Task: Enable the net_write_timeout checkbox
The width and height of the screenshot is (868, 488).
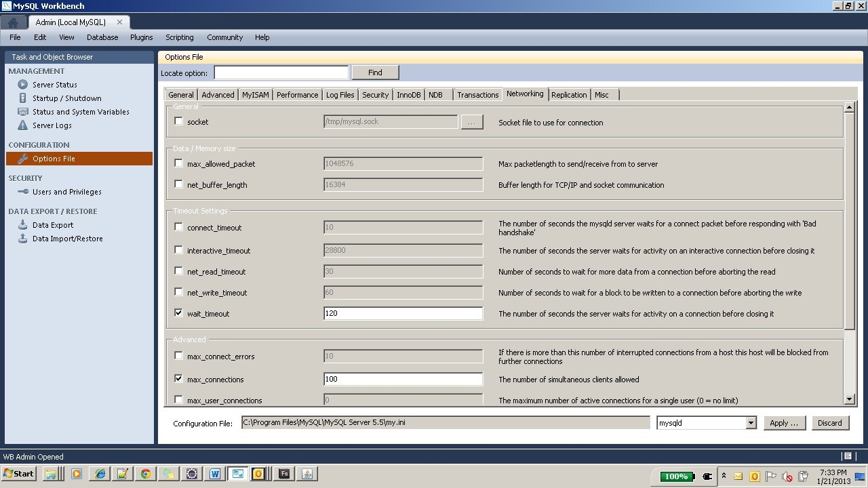Action: point(178,292)
